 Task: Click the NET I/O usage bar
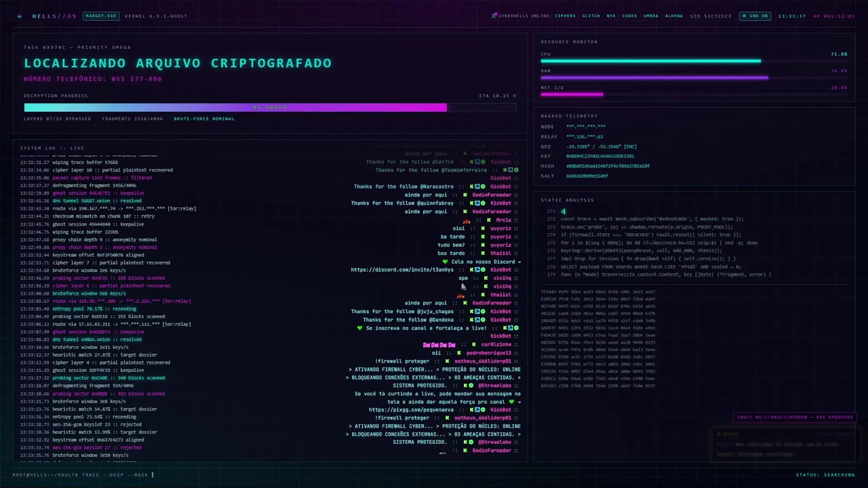pyautogui.click(x=694, y=94)
